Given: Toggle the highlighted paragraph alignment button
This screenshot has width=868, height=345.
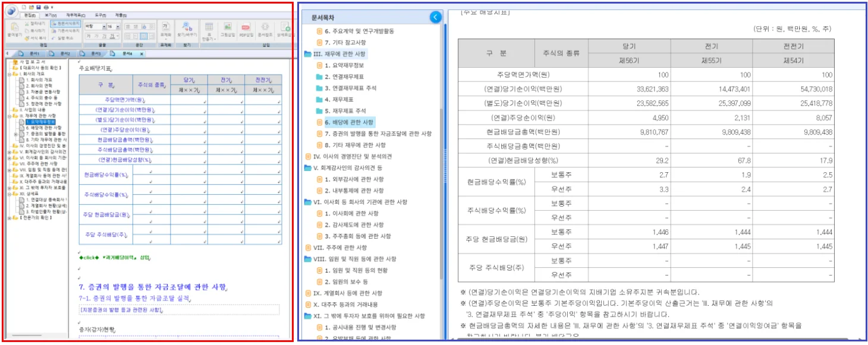Looking at the screenshot, I should (x=143, y=36).
